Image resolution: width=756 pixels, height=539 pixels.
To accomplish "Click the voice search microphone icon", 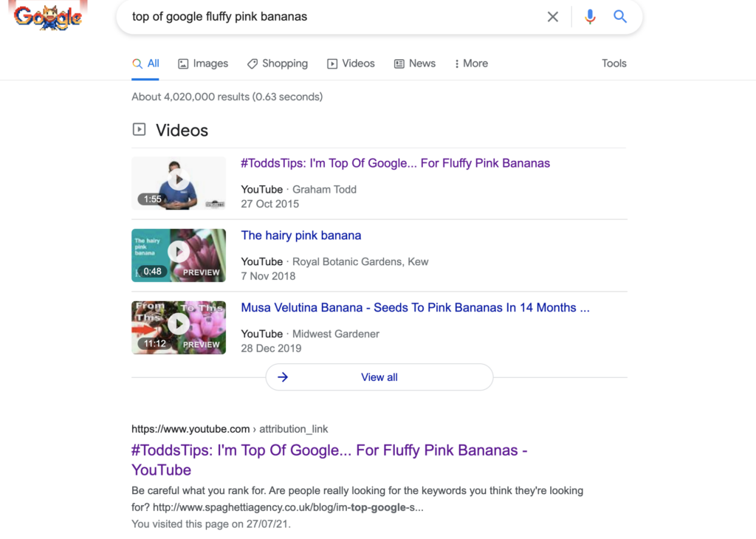I will tap(590, 16).
